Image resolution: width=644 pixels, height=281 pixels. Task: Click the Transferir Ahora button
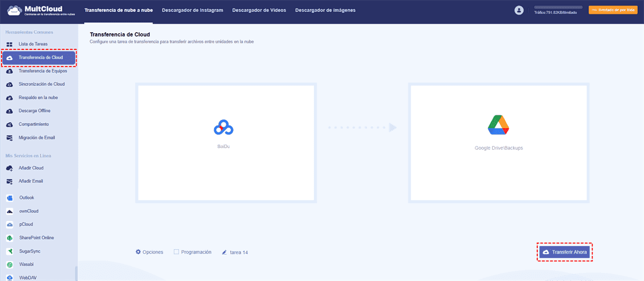point(565,252)
